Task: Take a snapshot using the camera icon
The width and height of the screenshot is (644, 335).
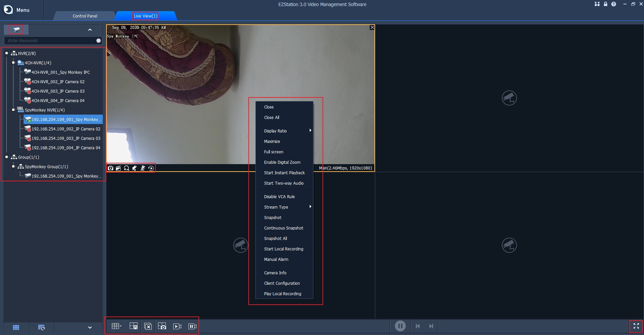Action: point(111,168)
